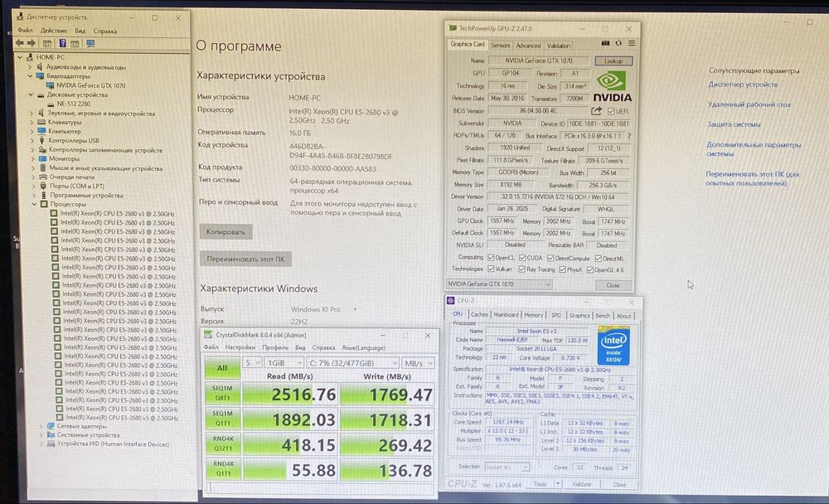Viewport: 829px width, 504px height.
Task: Select the NVIDIA GeForce GTX 1070 tree item
Action: point(91,85)
